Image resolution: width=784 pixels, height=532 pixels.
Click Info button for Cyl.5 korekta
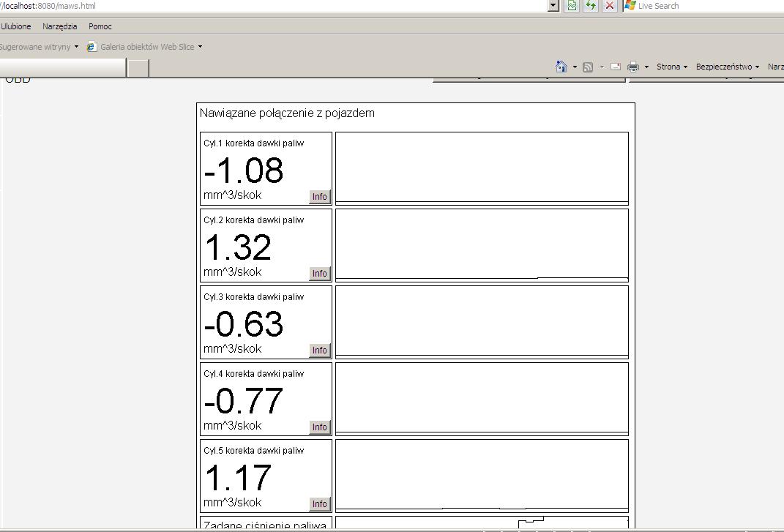tap(319, 504)
